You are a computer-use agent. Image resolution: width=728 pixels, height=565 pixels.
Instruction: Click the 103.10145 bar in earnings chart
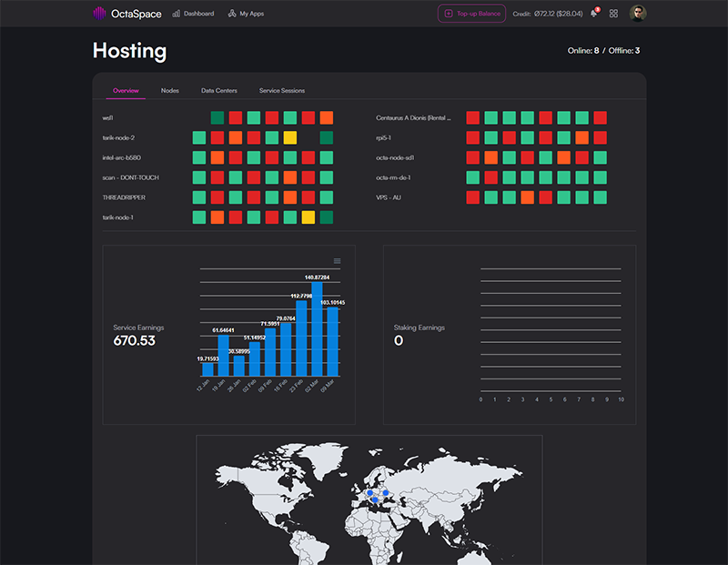coord(332,342)
